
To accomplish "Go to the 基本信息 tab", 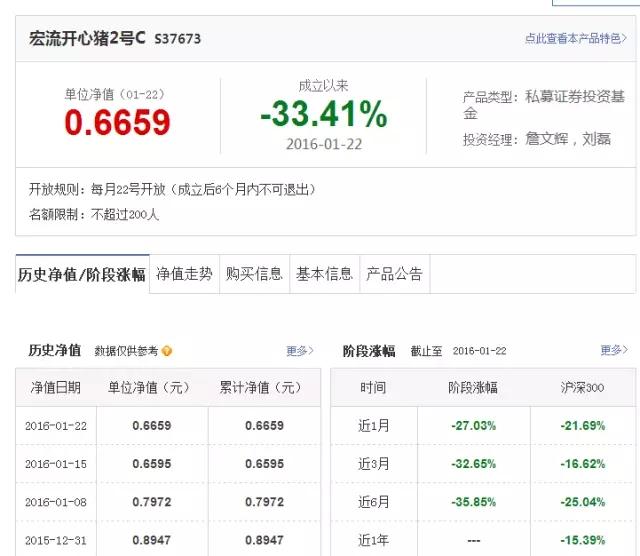I will point(324,274).
